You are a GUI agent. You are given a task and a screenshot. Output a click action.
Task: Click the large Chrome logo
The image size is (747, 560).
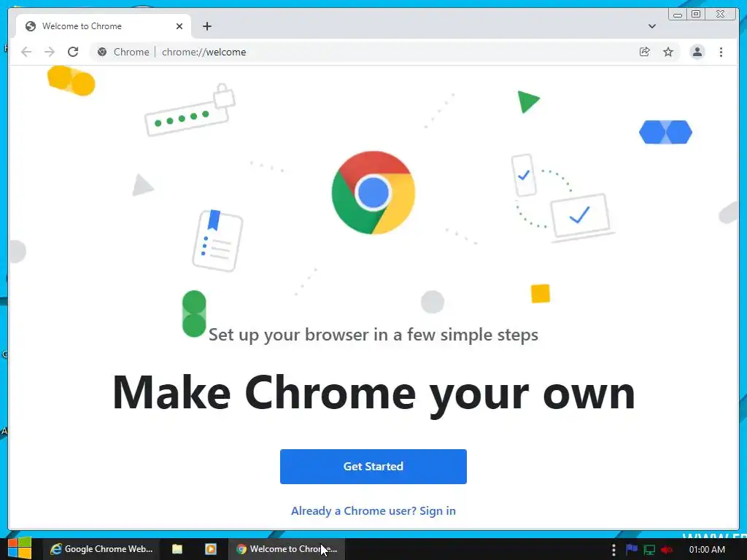[x=373, y=192]
